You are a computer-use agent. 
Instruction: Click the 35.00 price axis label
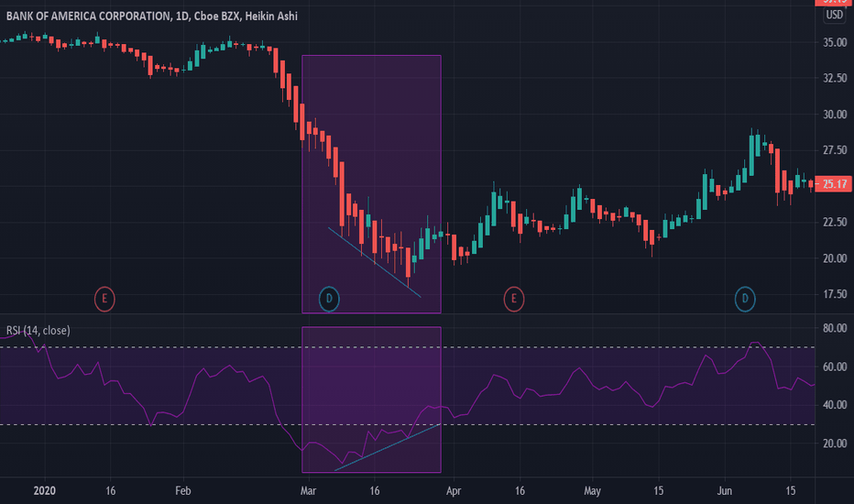tap(835, 42)
